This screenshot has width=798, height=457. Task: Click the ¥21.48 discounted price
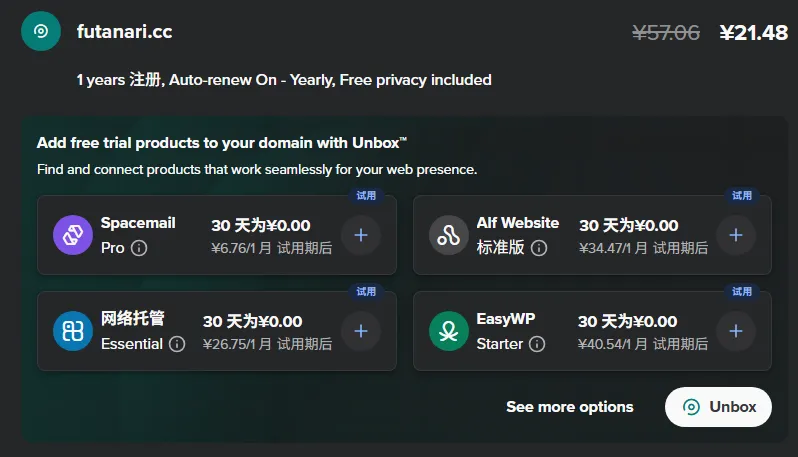[753, 33]
